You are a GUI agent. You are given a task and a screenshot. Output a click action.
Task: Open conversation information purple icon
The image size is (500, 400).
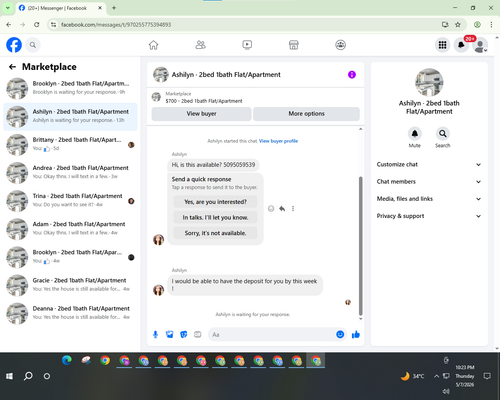coord(352,75)
